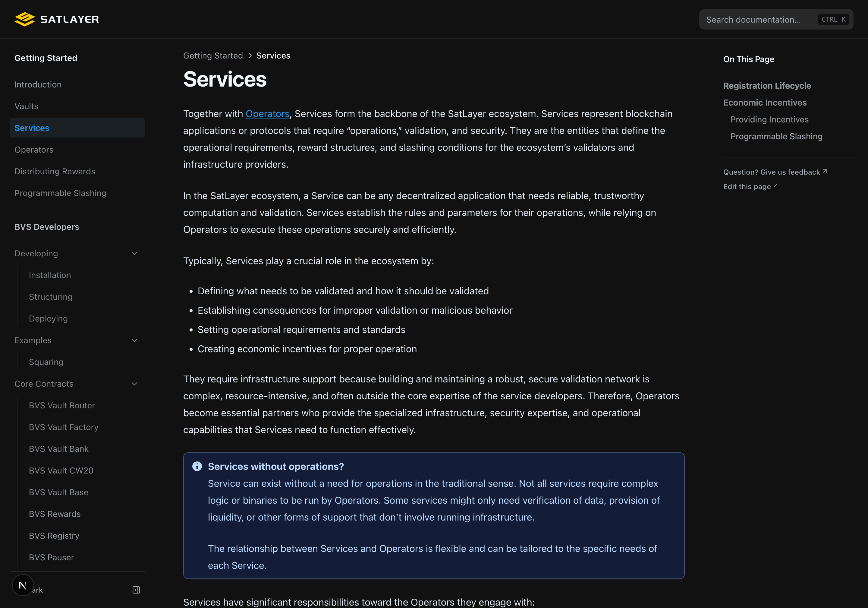This screenshot has width=868, height=608.
Task: Collapse the Developing section
Action: click(135, 253)
